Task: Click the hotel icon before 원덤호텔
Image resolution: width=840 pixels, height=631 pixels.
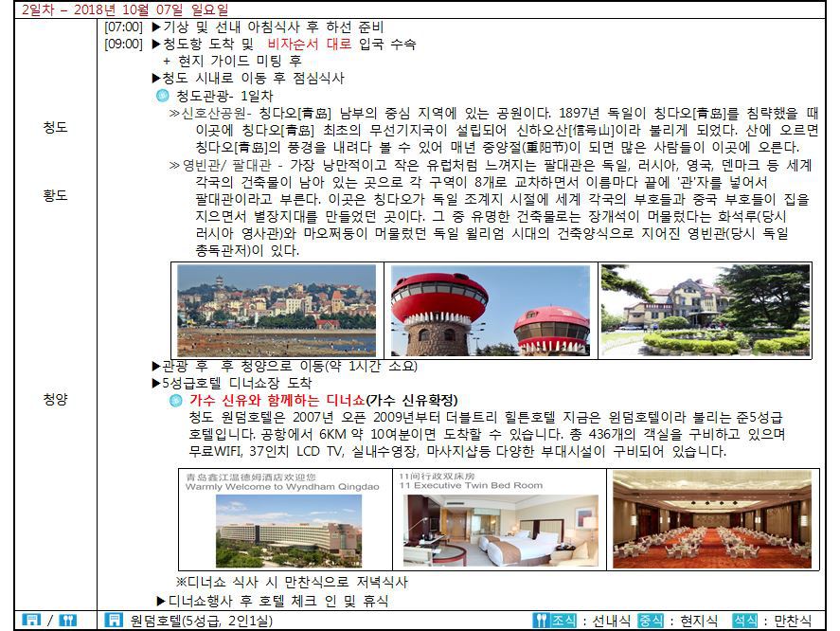Action: click(x=114, y=621)
